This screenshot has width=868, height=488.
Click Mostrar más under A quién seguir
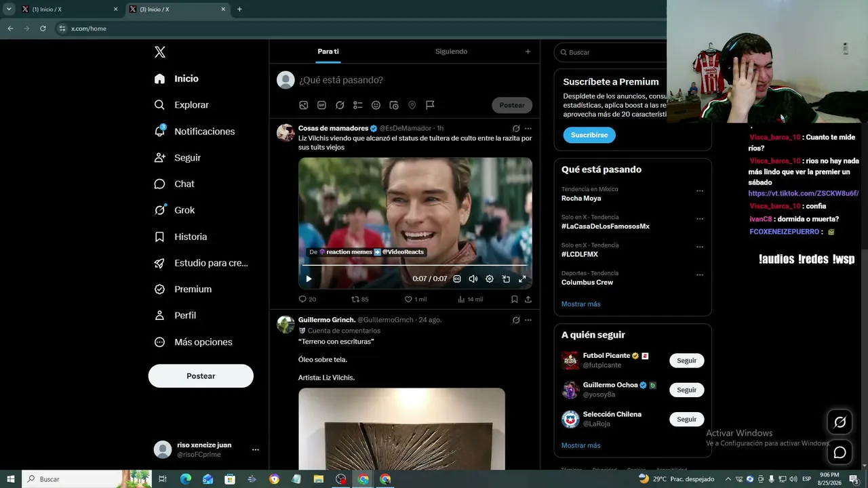tap(581, 446)
